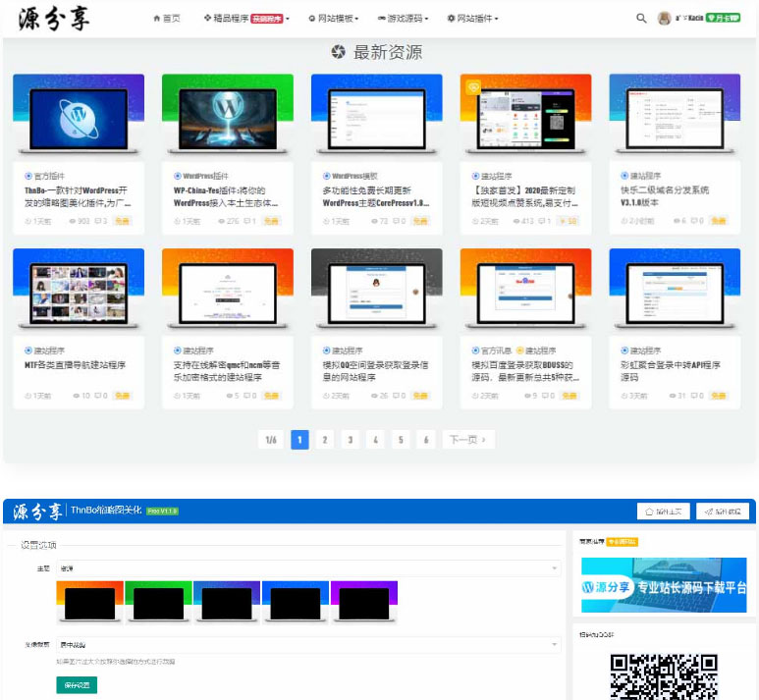Go to page 3 in pagination

tap(350, 440)
